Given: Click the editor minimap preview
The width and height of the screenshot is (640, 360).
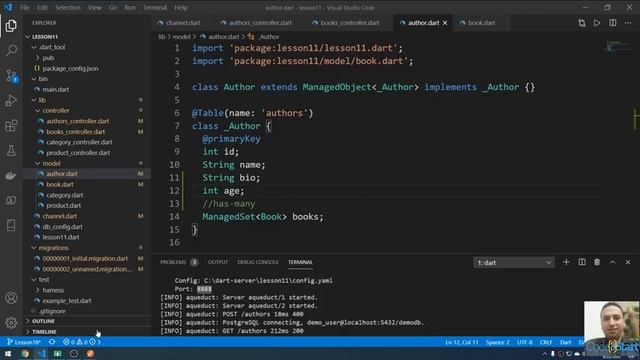Looking at the screenshot, I should [x=618, y=46].
